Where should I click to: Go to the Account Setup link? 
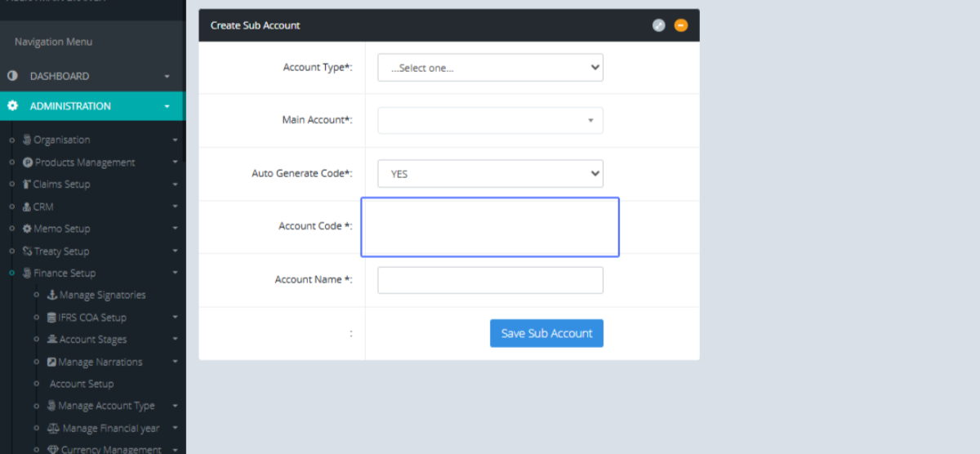(82, 384)
